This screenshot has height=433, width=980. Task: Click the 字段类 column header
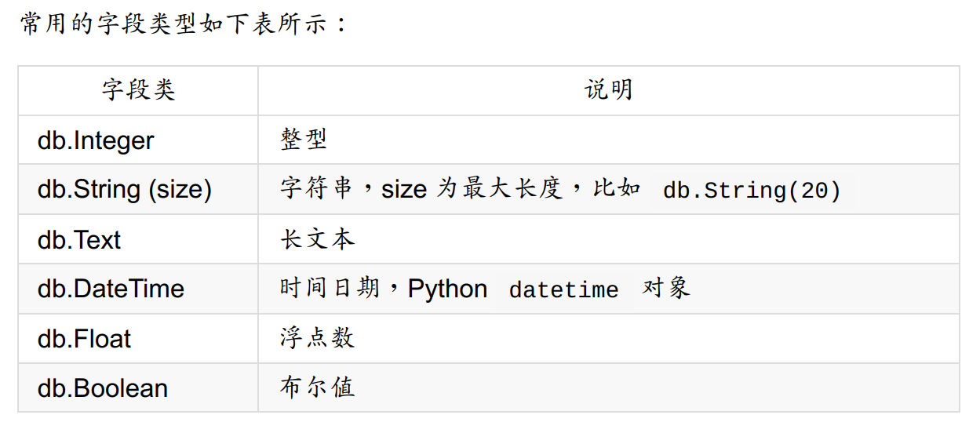tap(138, 90)
